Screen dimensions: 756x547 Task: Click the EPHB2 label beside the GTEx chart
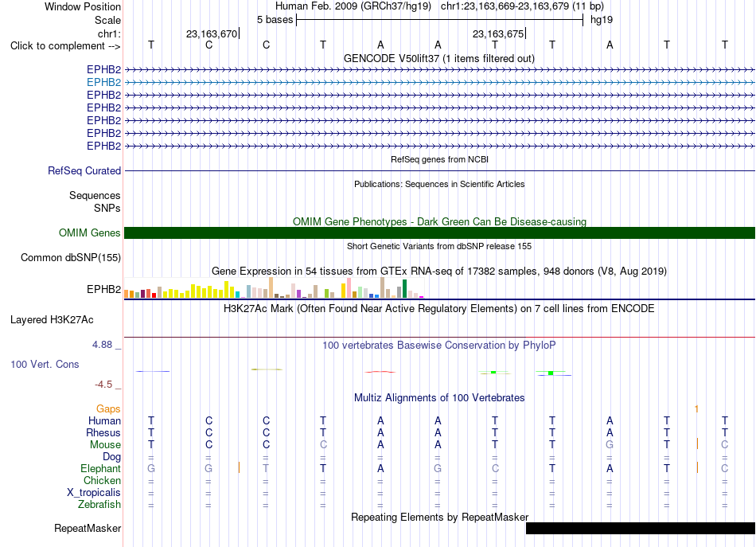point(103,289)
